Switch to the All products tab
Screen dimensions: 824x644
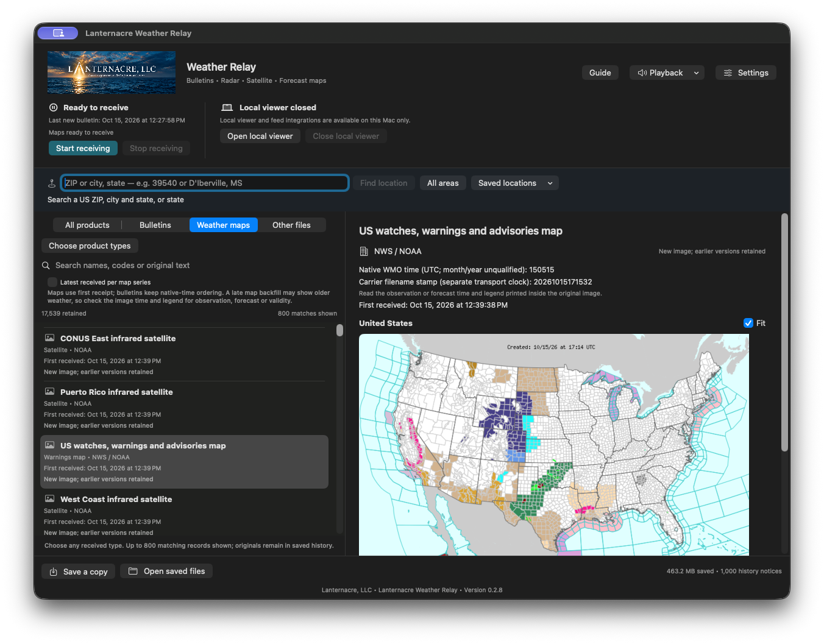(87, 225)
